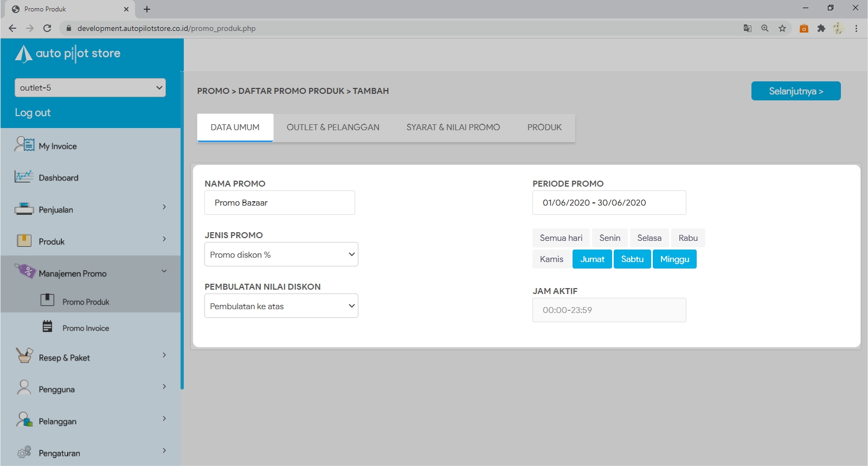Click the Produk box icon
Screen dimensions: 868x466
[24, 240]
